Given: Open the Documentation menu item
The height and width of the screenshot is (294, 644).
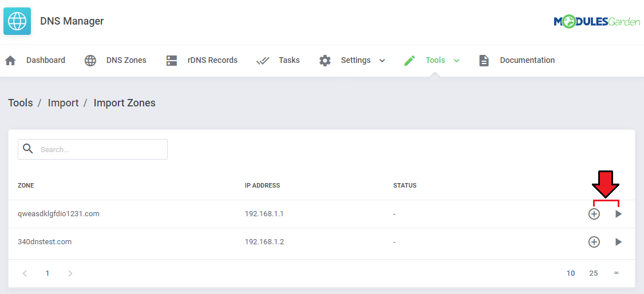Looking at the screenshot, I should (x=527, y=61).
